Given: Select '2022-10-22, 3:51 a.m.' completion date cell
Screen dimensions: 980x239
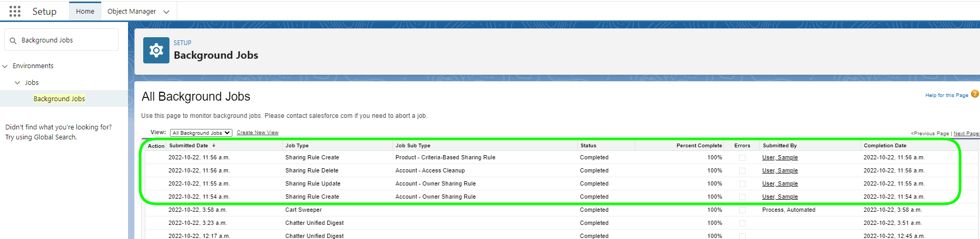Looking at the screenshot, I should 892,223.
